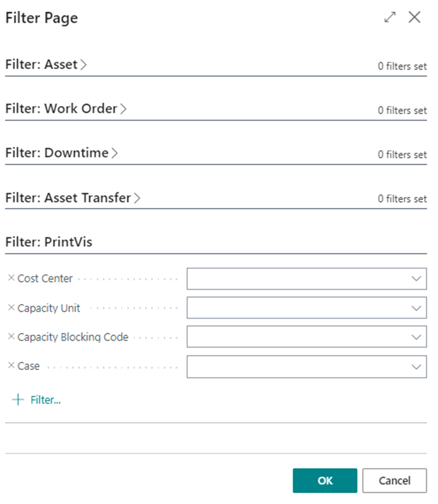Remove the Cost Center filter field

[x=11, y=278]
